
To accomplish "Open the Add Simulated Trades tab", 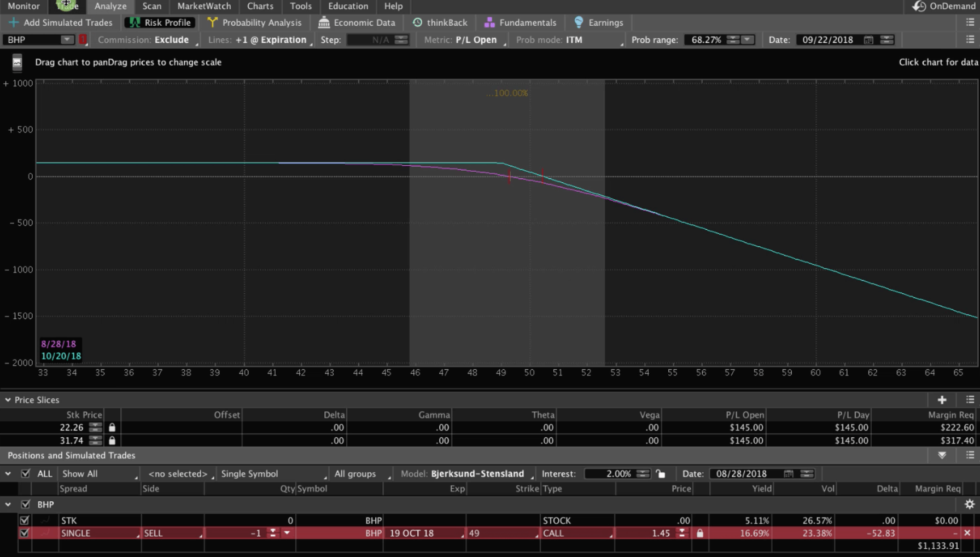I will click(x=61, y=22).
